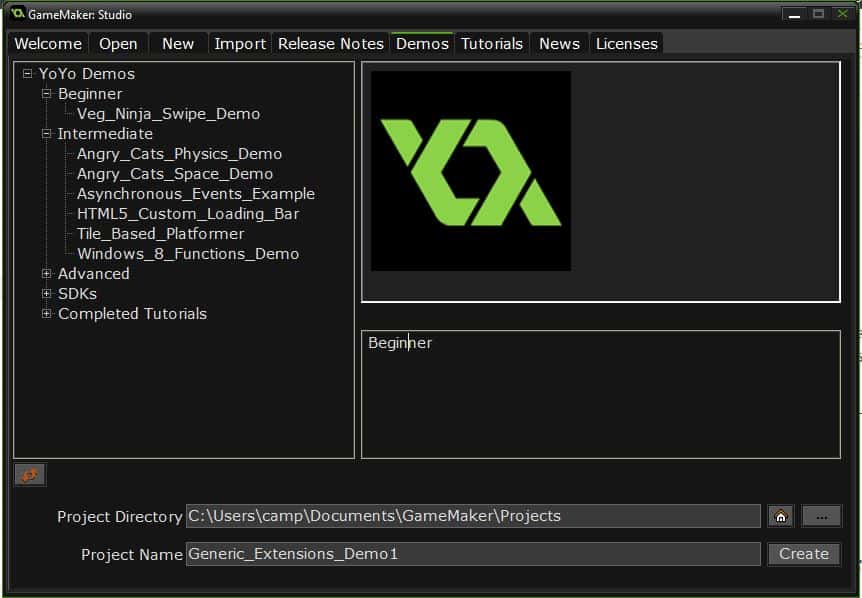Open the browse folder ellipsis button
862x598 pixels.
click(x=821, y=516)
